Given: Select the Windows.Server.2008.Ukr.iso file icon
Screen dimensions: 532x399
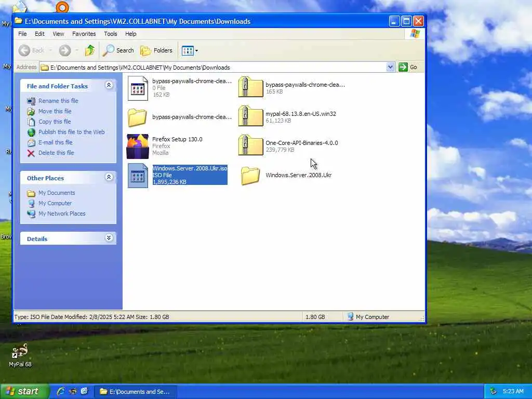Looking at the screenshot, I should (138, 176).
